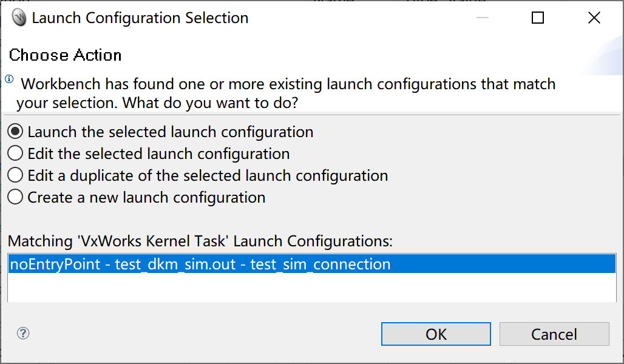Click the radio button next to the first option
Screen dimensions: 624x364
pos(15,132)
